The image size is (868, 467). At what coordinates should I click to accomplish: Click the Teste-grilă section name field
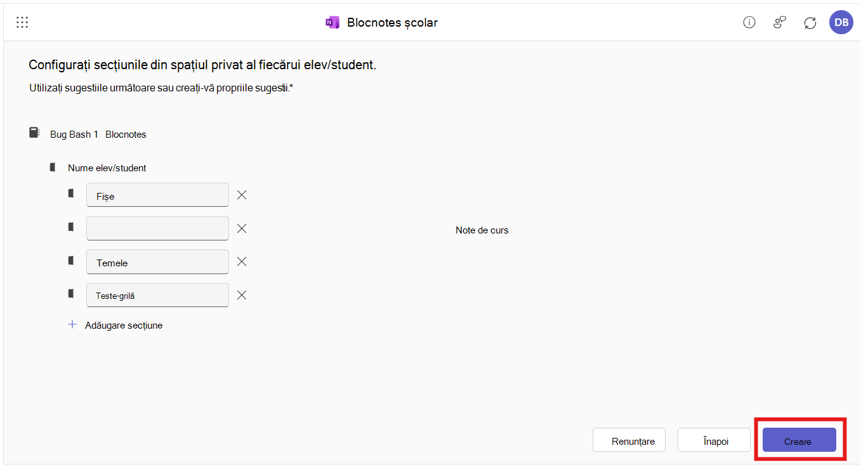[x=157, y=295]
